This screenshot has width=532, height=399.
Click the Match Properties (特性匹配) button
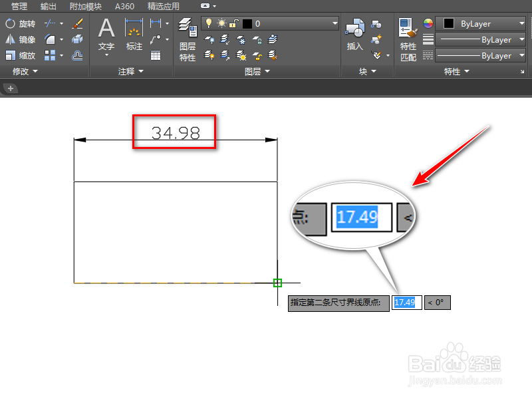pyautogui.click(x=408, y=40)
